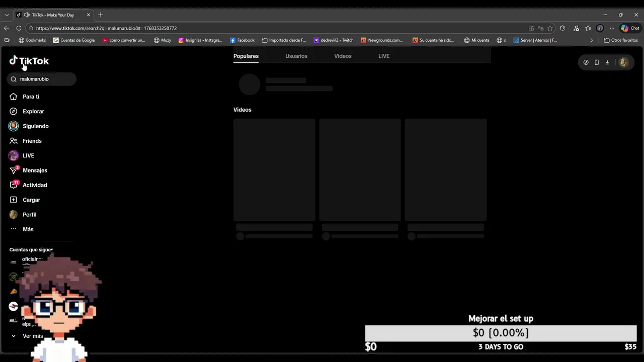
Task: Close the TikTok - Make Your Day tab
Action: click(89, 15)
